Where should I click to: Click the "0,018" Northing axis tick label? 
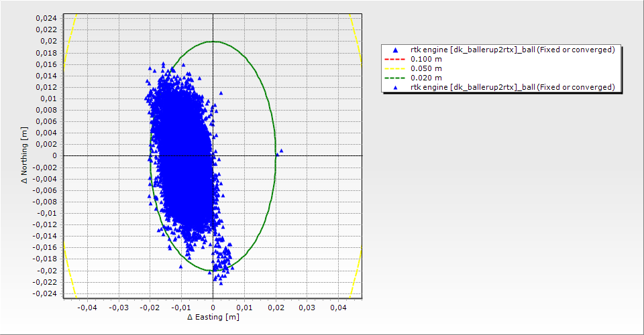(x=46, y=52)
